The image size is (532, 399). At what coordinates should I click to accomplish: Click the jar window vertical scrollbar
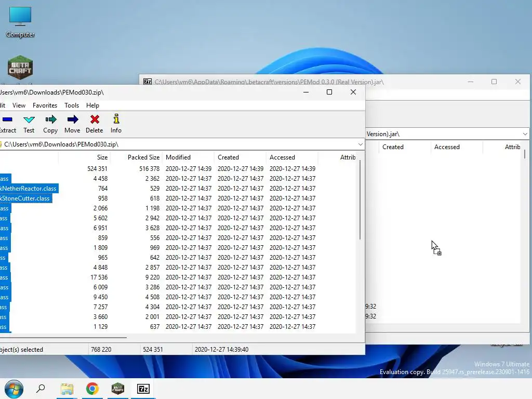525,154
